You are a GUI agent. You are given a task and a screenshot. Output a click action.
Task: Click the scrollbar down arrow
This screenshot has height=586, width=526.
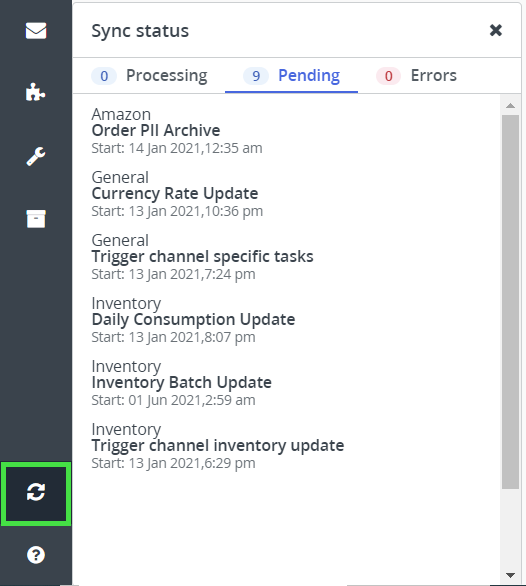[510, 575]
